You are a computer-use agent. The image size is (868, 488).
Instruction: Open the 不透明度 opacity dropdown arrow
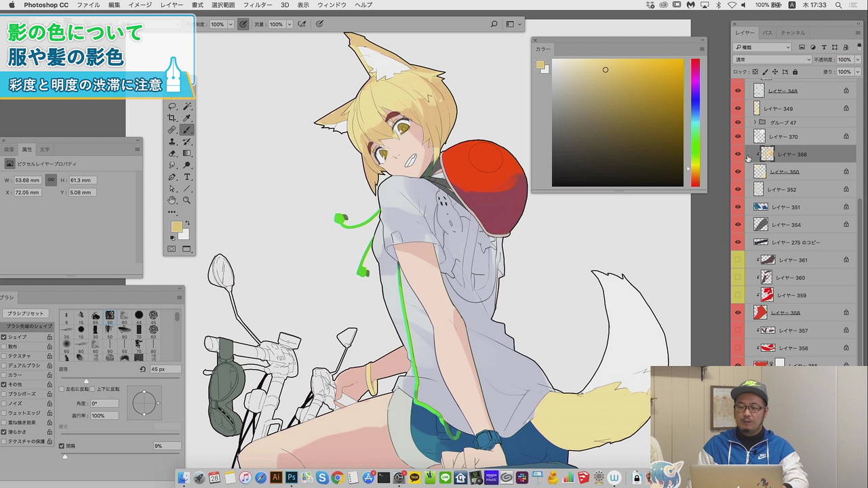[857, 60]
